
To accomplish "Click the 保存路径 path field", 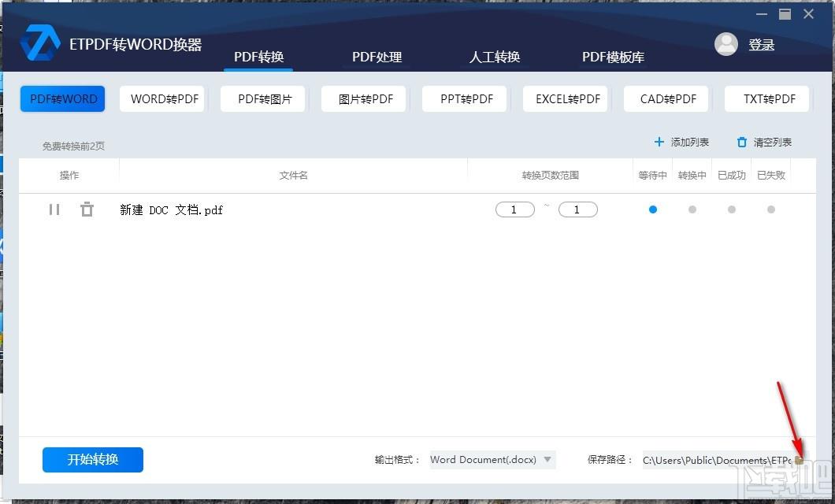I will tap(717, 460).
